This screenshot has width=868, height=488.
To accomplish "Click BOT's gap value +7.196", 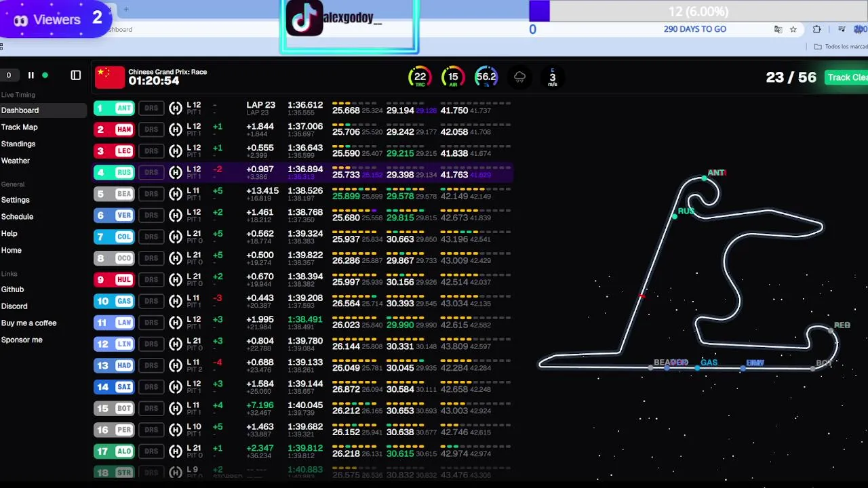I will click(260, 405).
